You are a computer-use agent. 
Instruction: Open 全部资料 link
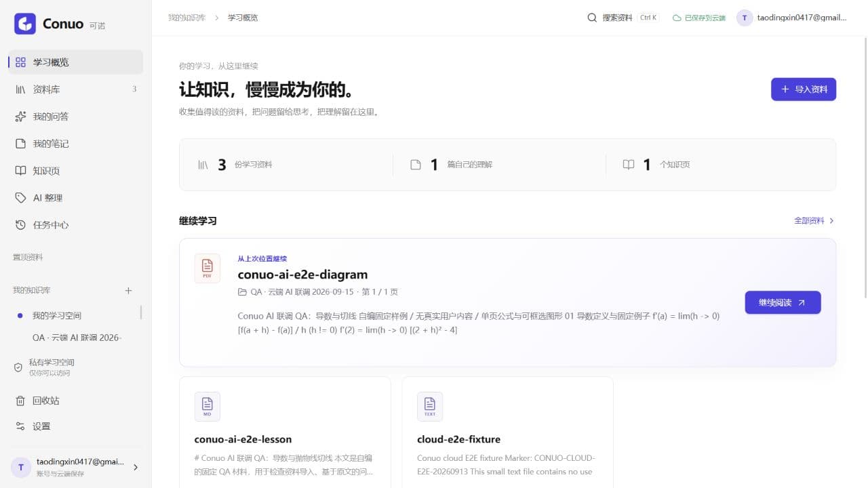[814, 221]
